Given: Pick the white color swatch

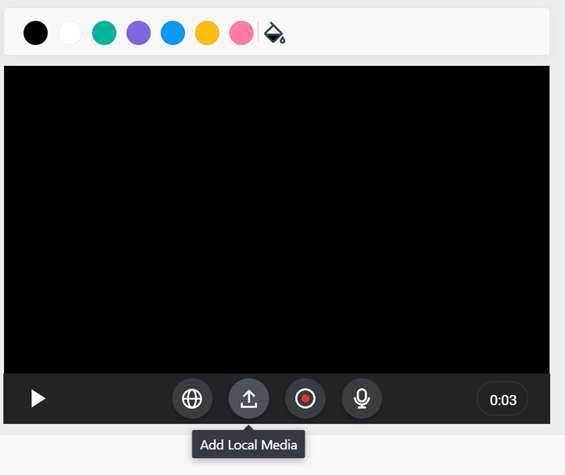Looking at the screenshot, I should tap(70, 33).
